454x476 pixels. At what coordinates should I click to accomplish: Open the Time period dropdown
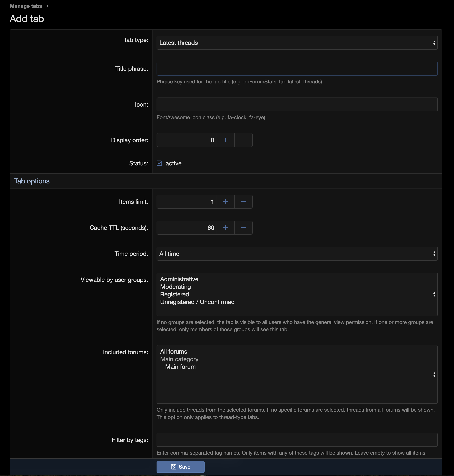tap(297, 254)
